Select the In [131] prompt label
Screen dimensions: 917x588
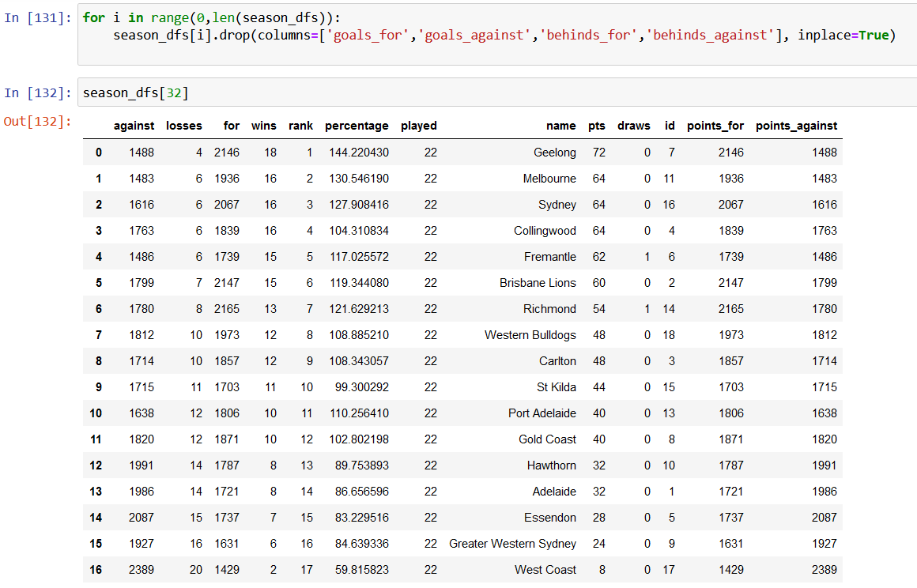pos(37,17)
